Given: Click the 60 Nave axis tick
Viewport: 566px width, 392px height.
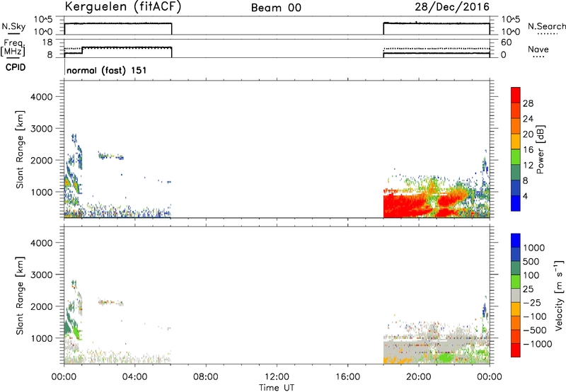Looking at the screenshot, I should coord(507,42).
